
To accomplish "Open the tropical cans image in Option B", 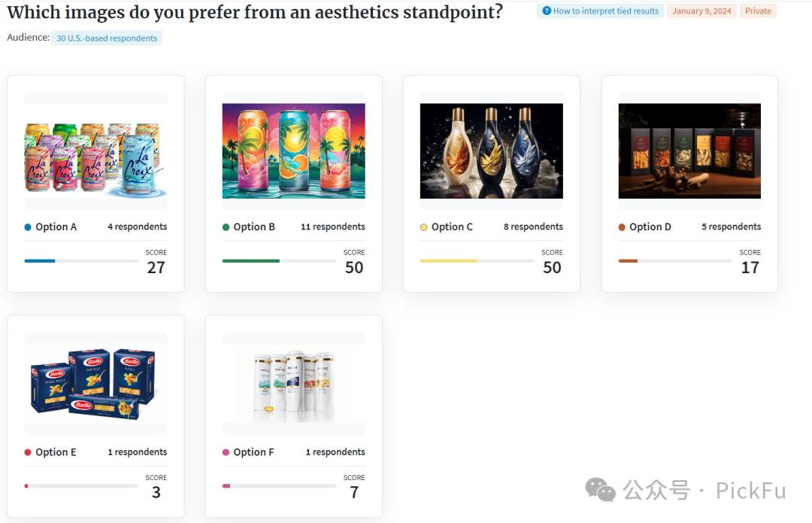I will coord(294,151).
